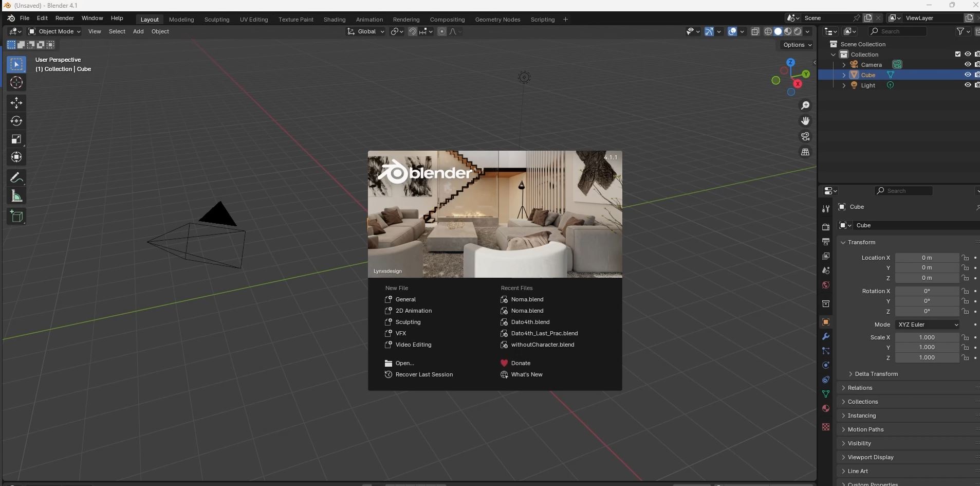Click Recover Last Session
980x486 pixels.
[x=423, y=374]
